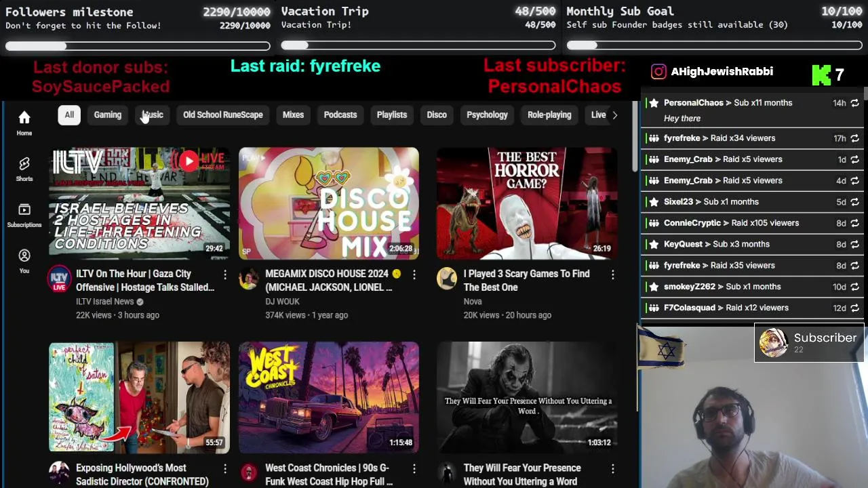Open West Coast Chronicles thumbnail
This screenshot has height=488, width=868.
(x=329, y=398)
